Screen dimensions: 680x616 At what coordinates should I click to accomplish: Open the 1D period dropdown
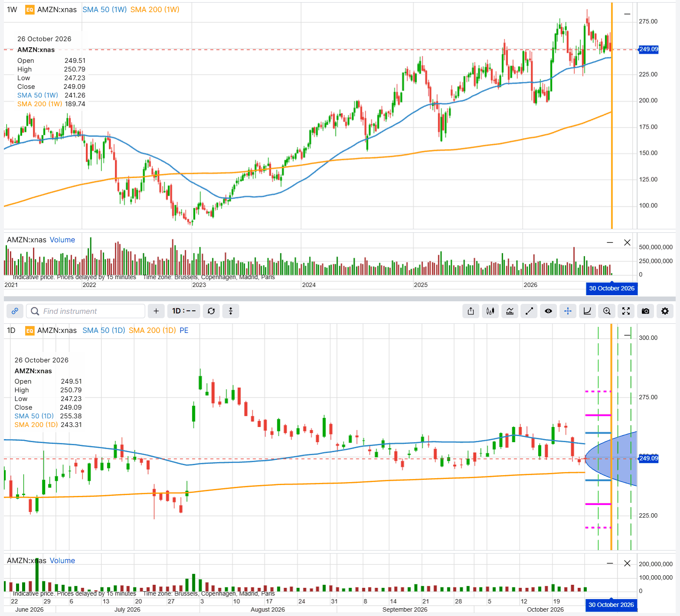(x=184, y=311)
